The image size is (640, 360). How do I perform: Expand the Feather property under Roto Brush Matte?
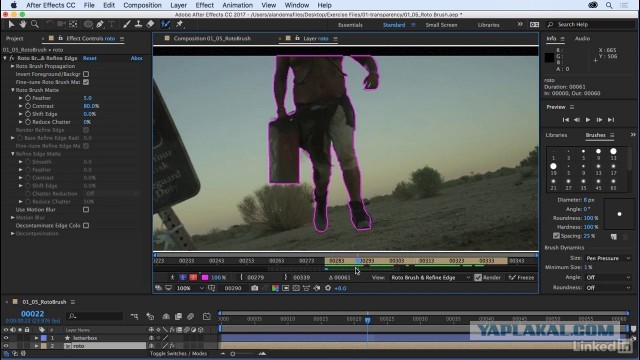pyautogui.click(x=21, y=98)
